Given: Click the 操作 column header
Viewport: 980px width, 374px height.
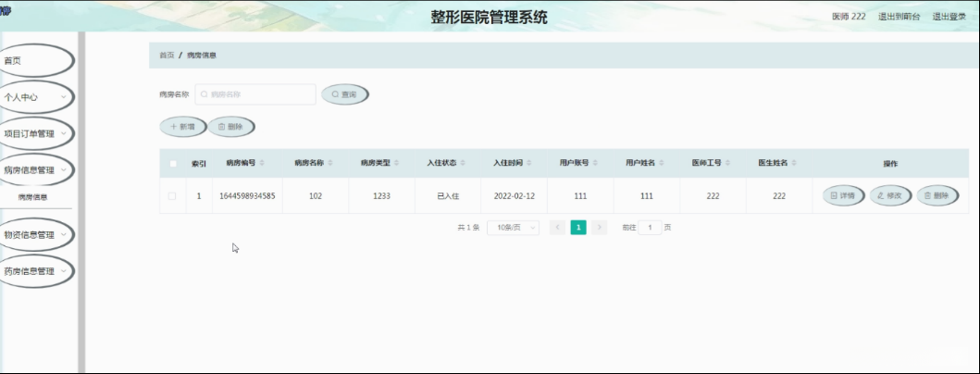Looking at the screenshot, I should [x=890, y=163].
